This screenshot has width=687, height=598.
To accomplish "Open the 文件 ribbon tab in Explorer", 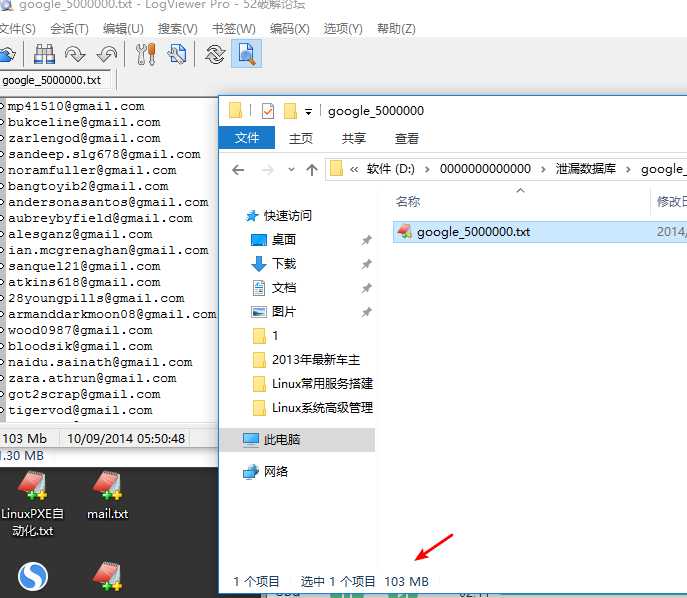I will click(x=247, y=138).
